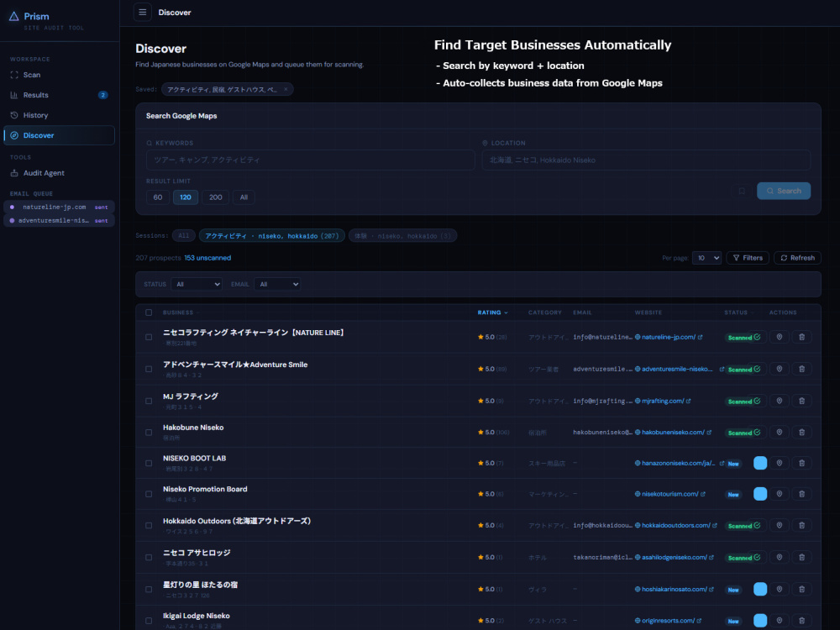Click the Filters button
The width and height of the screenshot is (840, 630).
click(x=748, y=258)
